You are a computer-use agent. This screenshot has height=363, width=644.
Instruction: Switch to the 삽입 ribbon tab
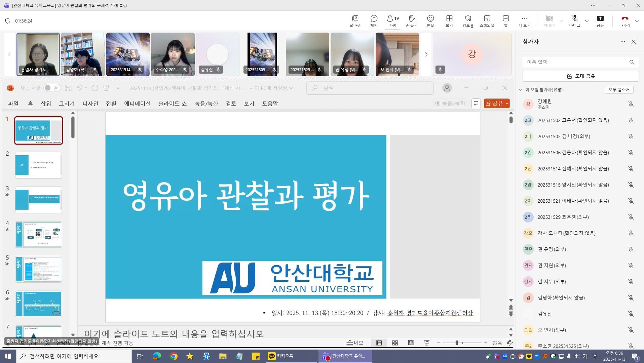[46, 104]
